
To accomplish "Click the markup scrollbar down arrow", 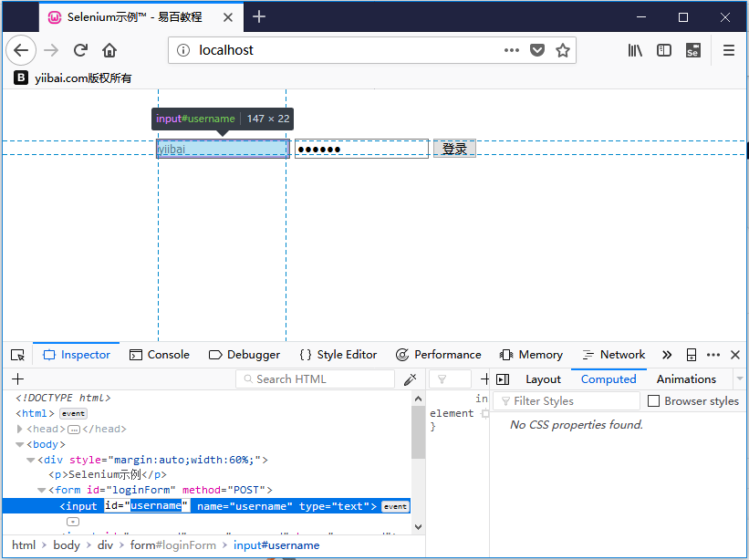I will click(x=418, y=527).
